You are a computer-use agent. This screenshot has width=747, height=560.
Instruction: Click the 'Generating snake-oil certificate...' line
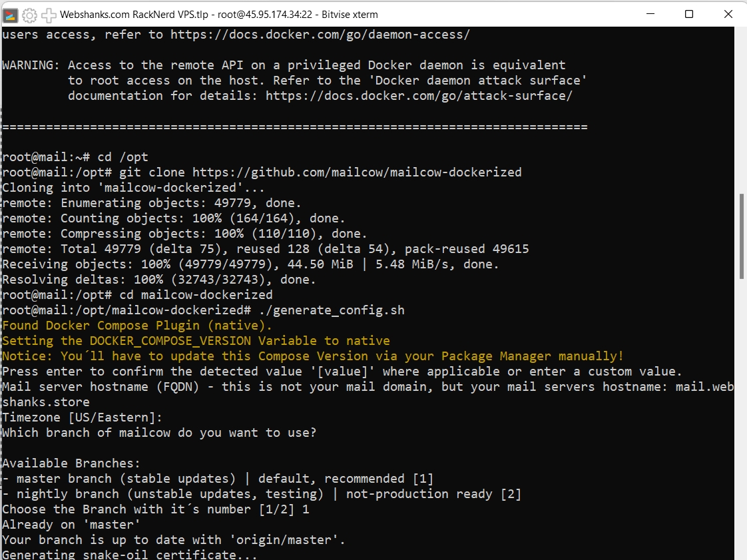129,555
